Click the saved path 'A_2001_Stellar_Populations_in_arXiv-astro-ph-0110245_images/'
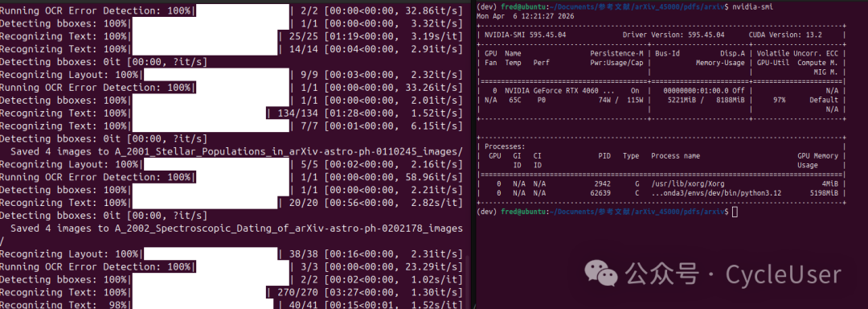 [288, 152]
